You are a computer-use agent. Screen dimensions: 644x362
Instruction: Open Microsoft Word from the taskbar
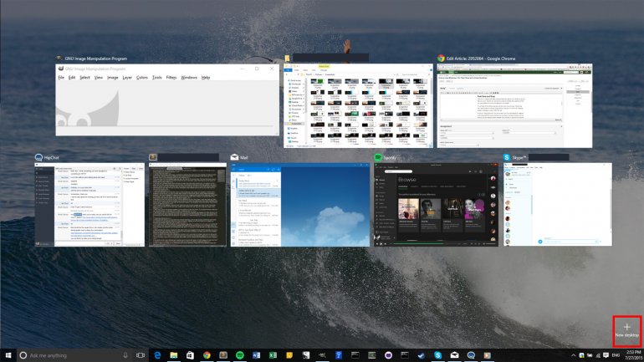click(256, 355)
